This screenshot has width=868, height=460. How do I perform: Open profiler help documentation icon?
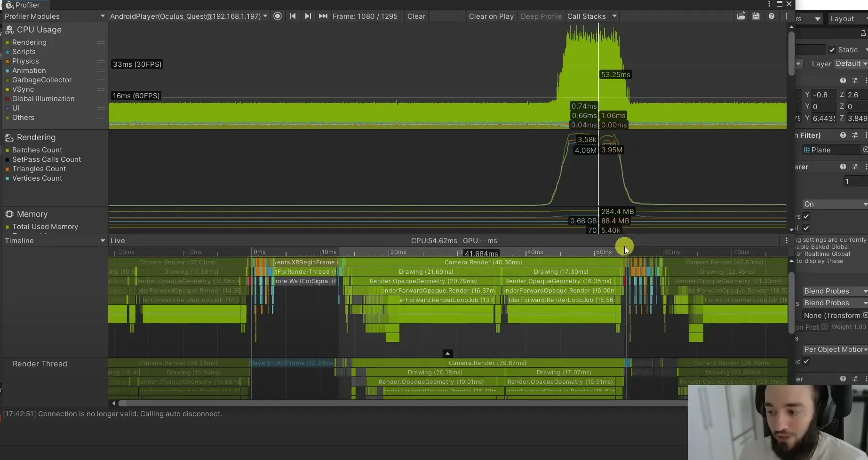pos(772,16)
